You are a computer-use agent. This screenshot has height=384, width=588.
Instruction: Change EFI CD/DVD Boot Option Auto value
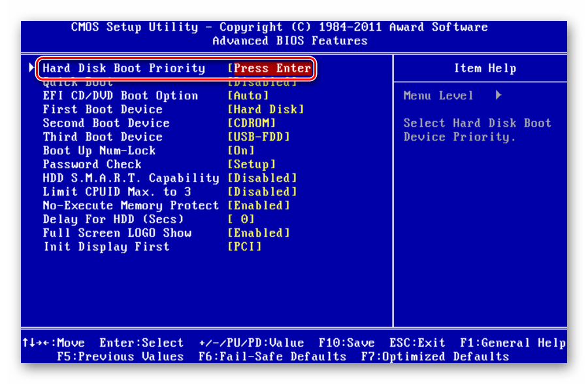point(248,96)
